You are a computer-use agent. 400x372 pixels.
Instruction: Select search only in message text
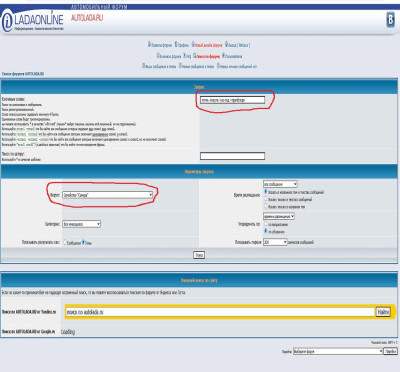click(266, 199)
